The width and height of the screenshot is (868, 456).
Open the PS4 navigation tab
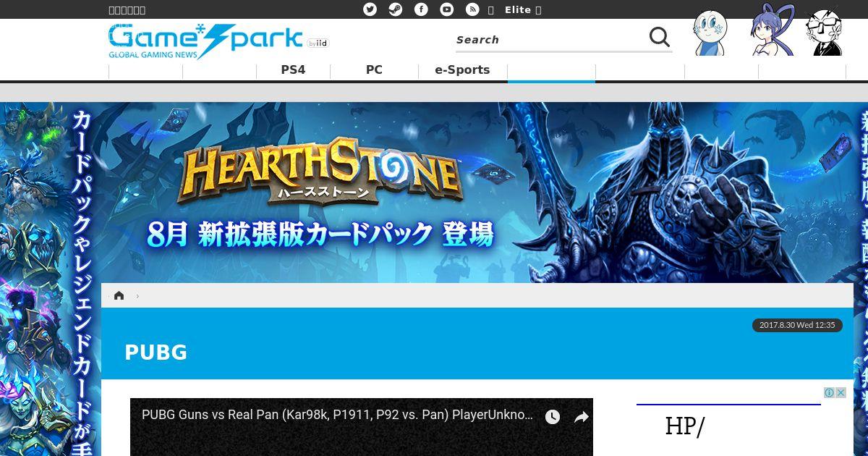pyautogui.click(x=293, y=70)
